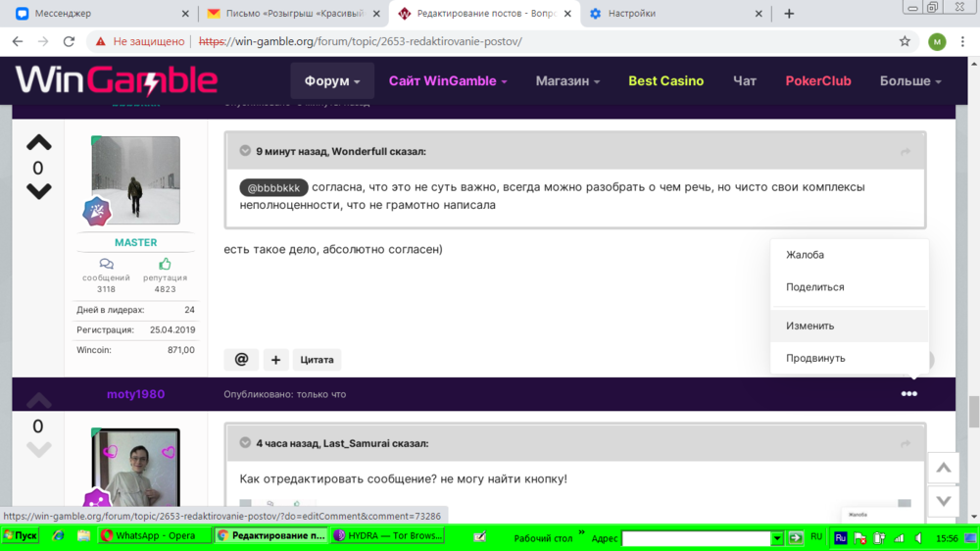This screenshot has height=551, width=980.
Task: Click the plus multiquote button
Action: (275, 360)
